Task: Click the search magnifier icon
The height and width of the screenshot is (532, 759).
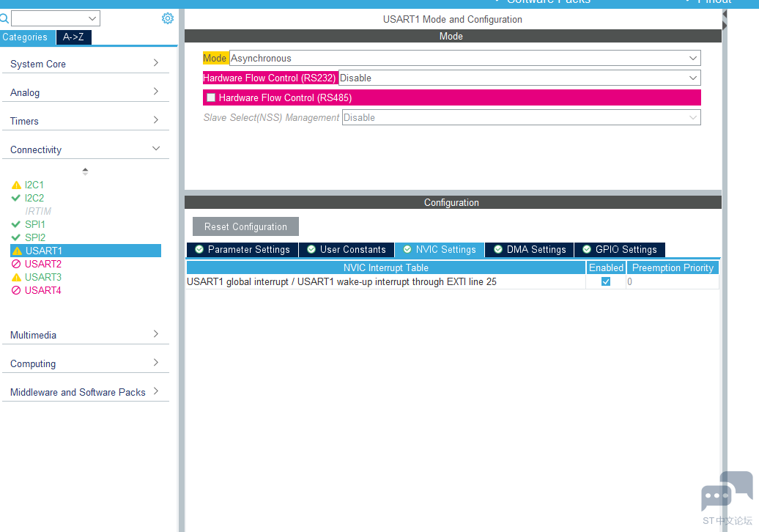Action: [x=4, y=18]
